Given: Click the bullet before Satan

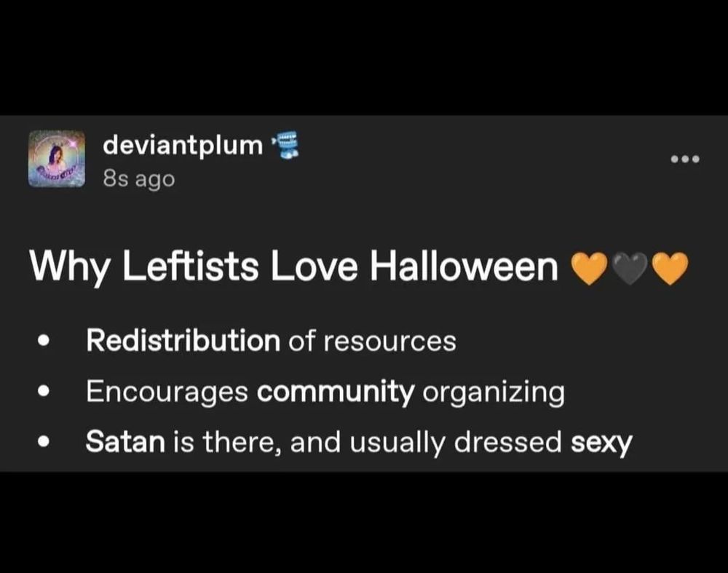Looking at the screenshot, I should [44, 441].
